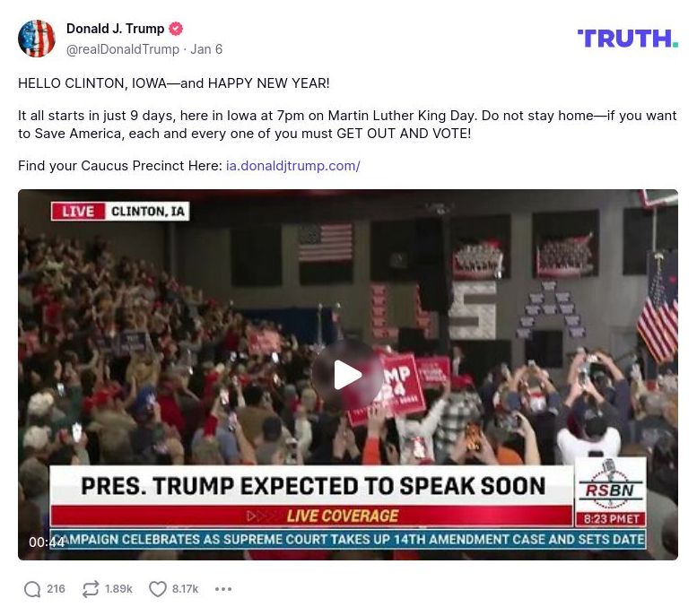Open the three-dot more options menu

[223, 589]
